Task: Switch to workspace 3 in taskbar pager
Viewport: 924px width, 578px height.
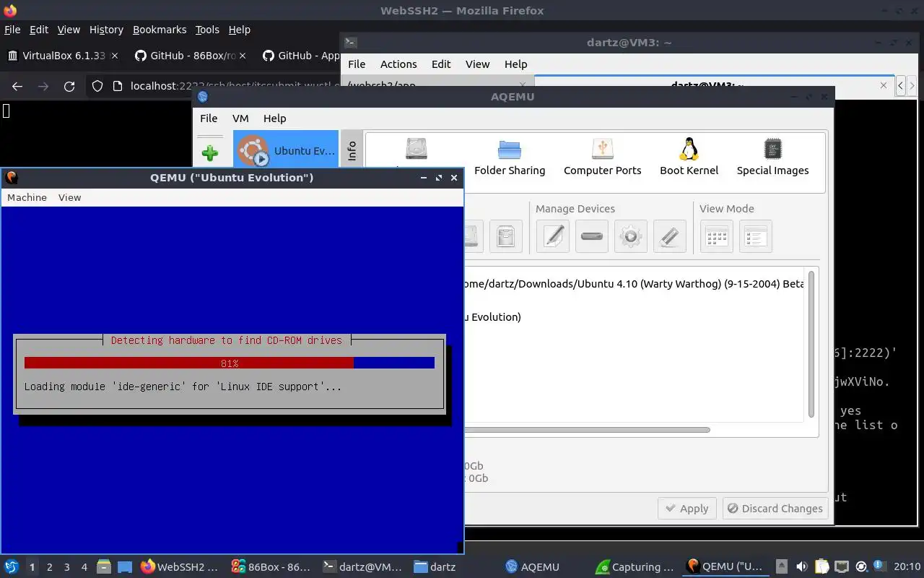Action: pos(67,567)
